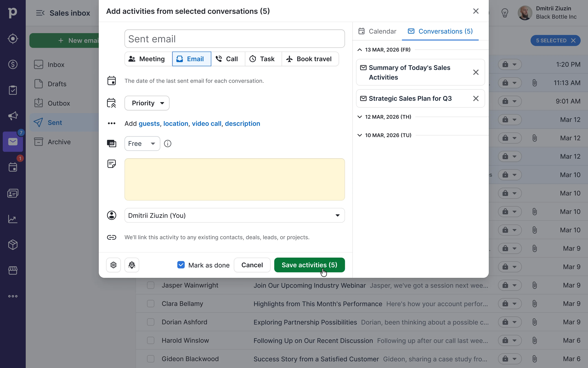Collapse the 13 MAR, 2026 (FR) group
Viewport: 588px width, 368px height.
coord(360,50)
